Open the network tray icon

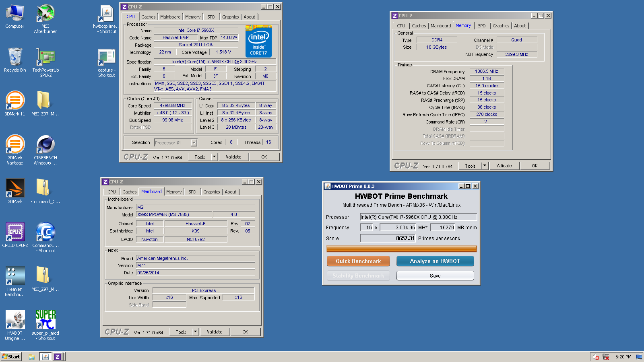(x=606, y=357)
